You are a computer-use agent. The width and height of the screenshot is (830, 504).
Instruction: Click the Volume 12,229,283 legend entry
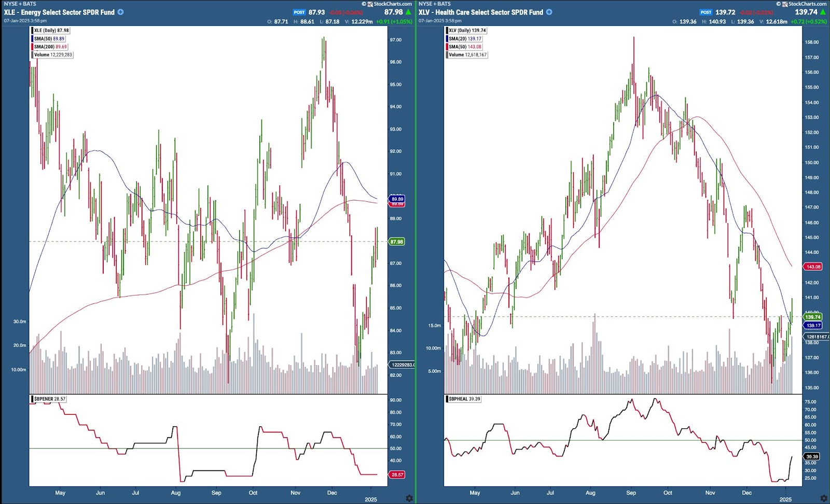pos(53,54)
